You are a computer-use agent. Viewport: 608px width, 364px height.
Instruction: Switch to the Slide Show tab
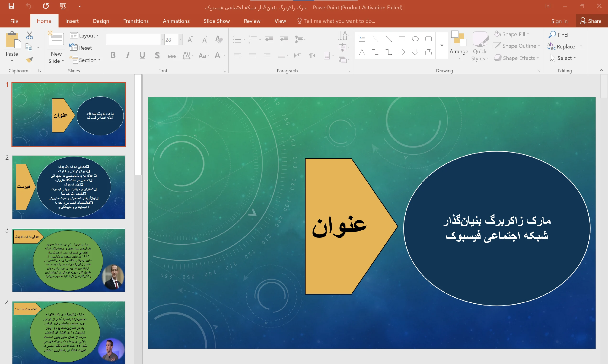pyautogui.click(x=217, y=21)
